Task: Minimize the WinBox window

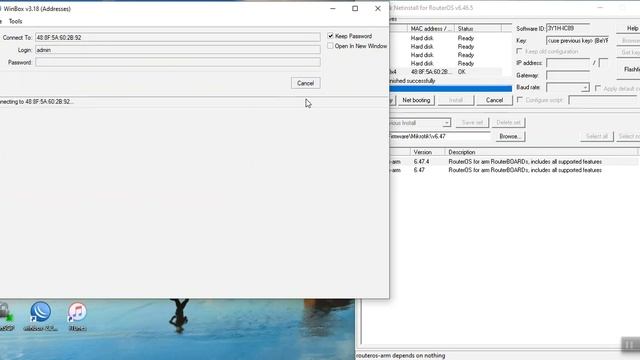Action: (x=333, y=9)
